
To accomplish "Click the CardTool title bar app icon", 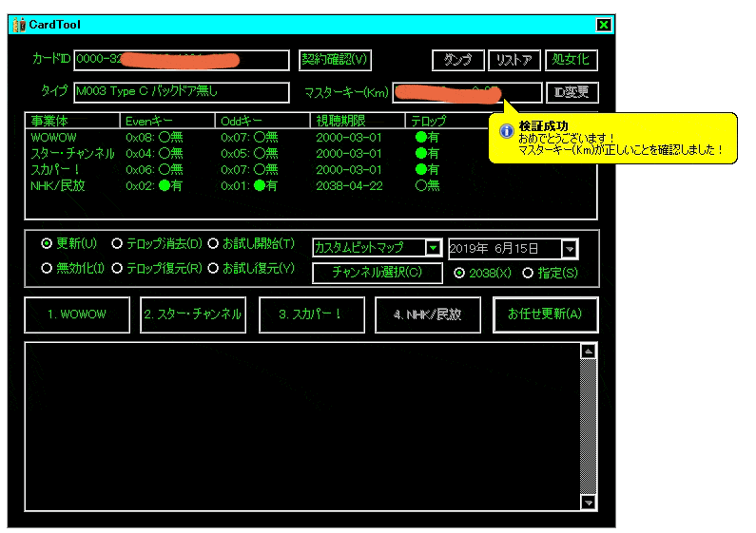I will [19, 25].
